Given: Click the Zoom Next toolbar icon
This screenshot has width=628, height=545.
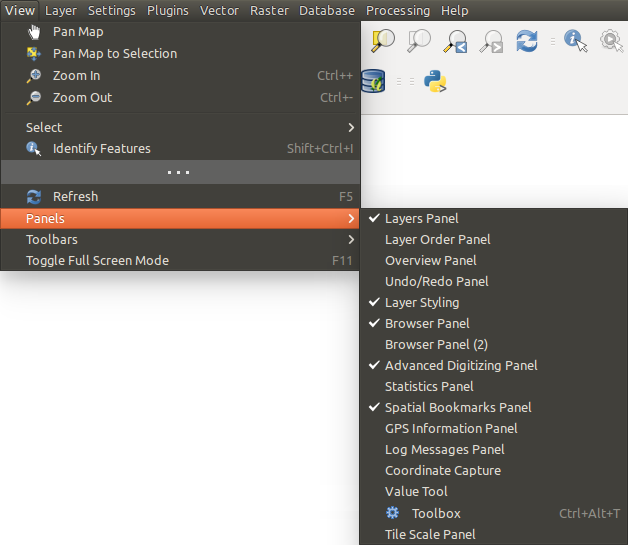Looking at the screenshot, I should pyautogui.click(x=490, y=41).
